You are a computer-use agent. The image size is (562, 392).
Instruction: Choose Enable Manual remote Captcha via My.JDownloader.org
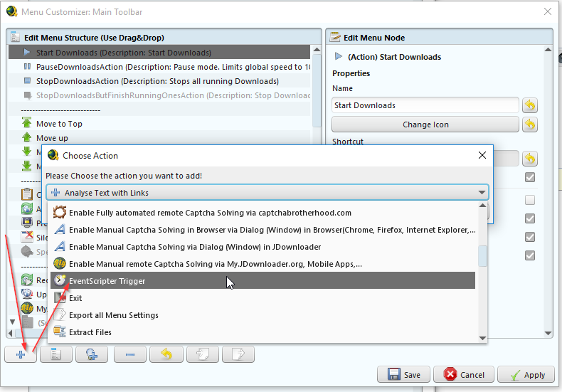coord(263,264)
